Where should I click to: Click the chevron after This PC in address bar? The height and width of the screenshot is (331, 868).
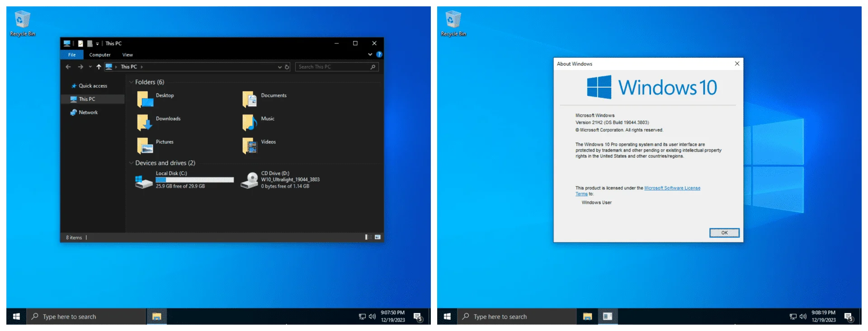[142, 67]
